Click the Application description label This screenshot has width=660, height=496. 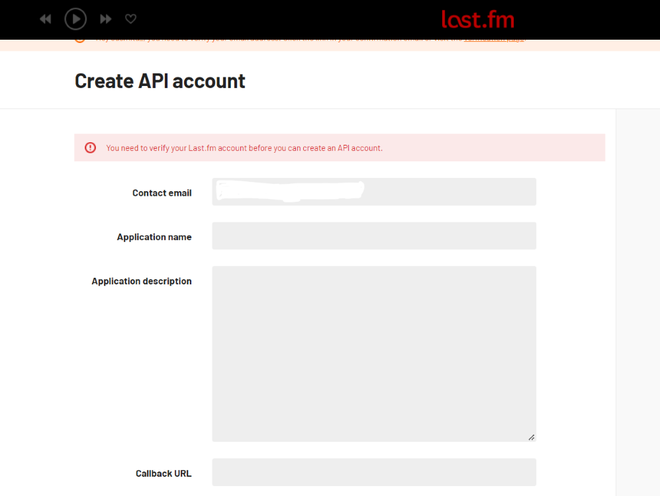pos(142,281)
